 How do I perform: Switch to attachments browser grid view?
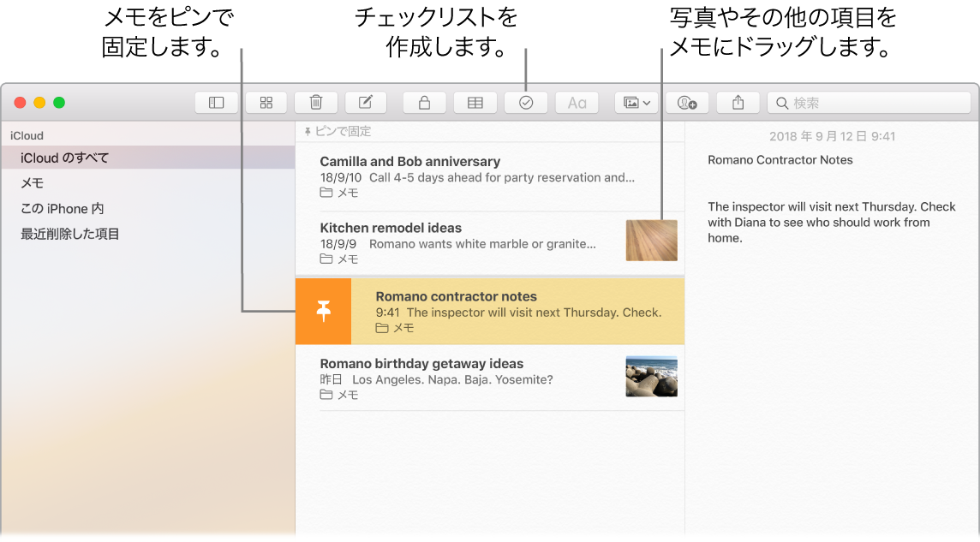266,103
